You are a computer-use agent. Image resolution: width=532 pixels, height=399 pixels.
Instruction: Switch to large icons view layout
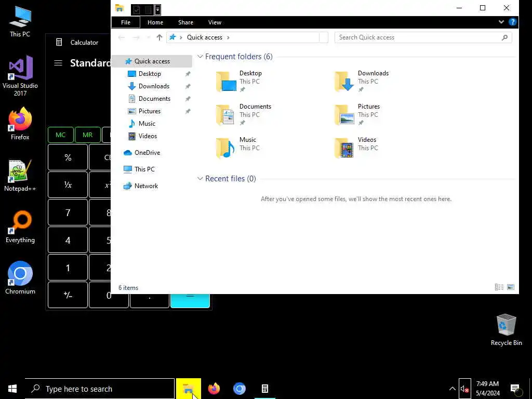[x=511, y=287]
